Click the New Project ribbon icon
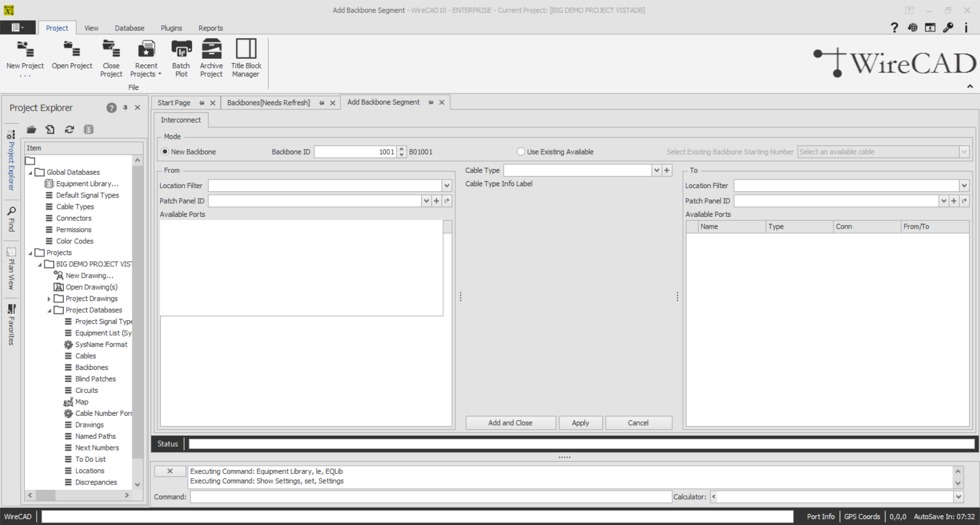980x525 pixels. coord(25,50)
